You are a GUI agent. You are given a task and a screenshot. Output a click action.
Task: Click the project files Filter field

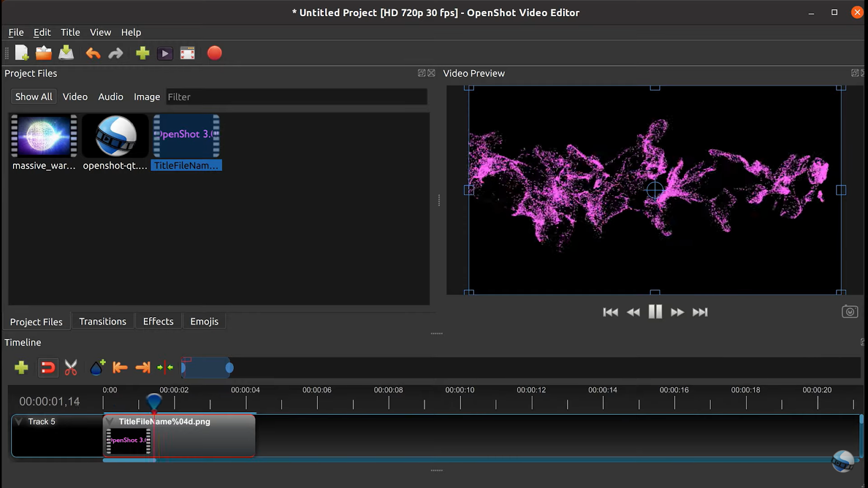(296, 97)
